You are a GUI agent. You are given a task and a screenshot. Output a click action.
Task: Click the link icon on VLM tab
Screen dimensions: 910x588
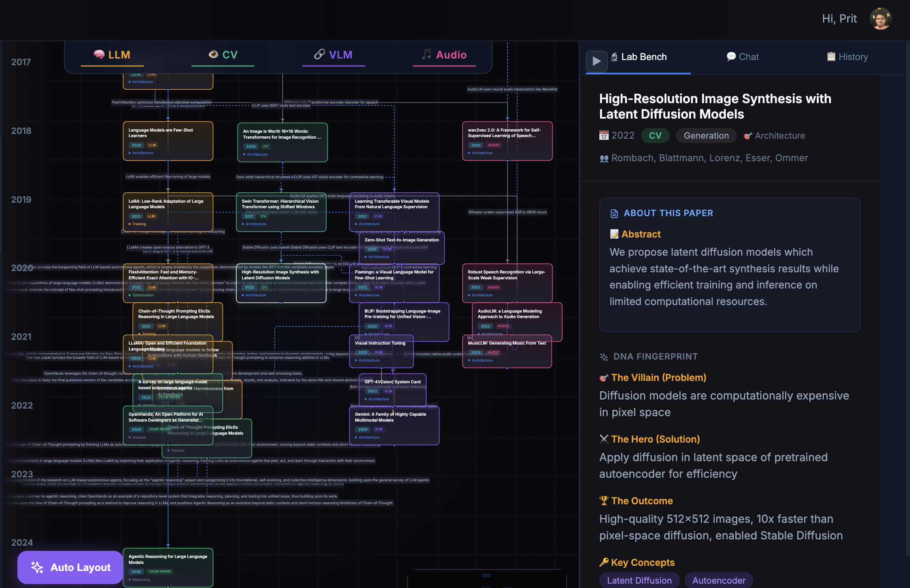coord(319,55)
